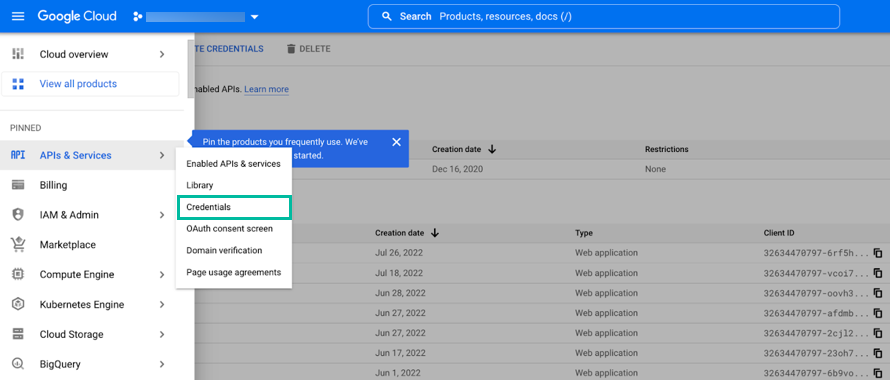The height and width of the screenshot is (380, 890).
Task: Click the Jul 26, 2022 date cell
Action: 399,253
